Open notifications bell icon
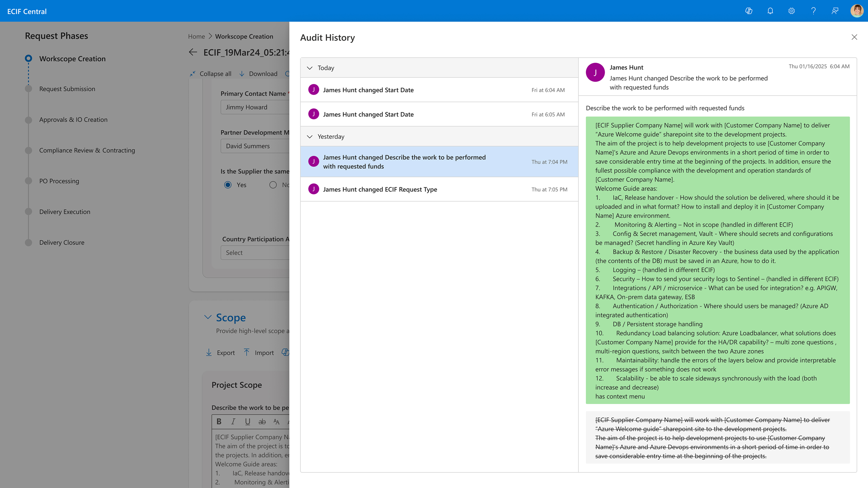 tap(770, 11)
